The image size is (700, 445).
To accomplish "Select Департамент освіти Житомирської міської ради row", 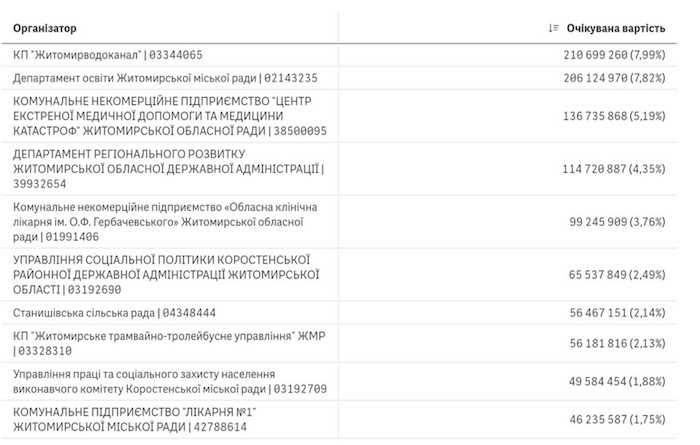I will coord(151,77).
